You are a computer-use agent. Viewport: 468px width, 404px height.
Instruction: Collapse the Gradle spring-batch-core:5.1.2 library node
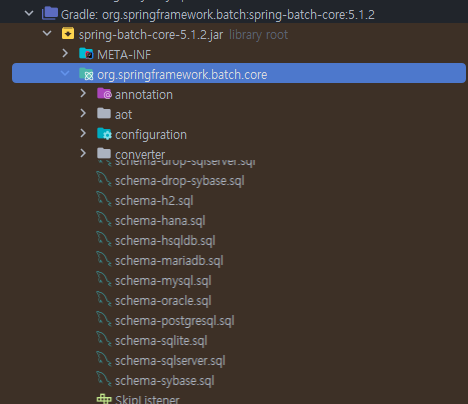click(29, 14)
